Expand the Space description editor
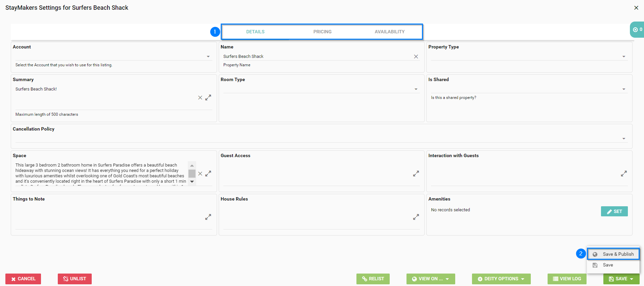This screenshot has width=644, height=286. click(208, 174)
